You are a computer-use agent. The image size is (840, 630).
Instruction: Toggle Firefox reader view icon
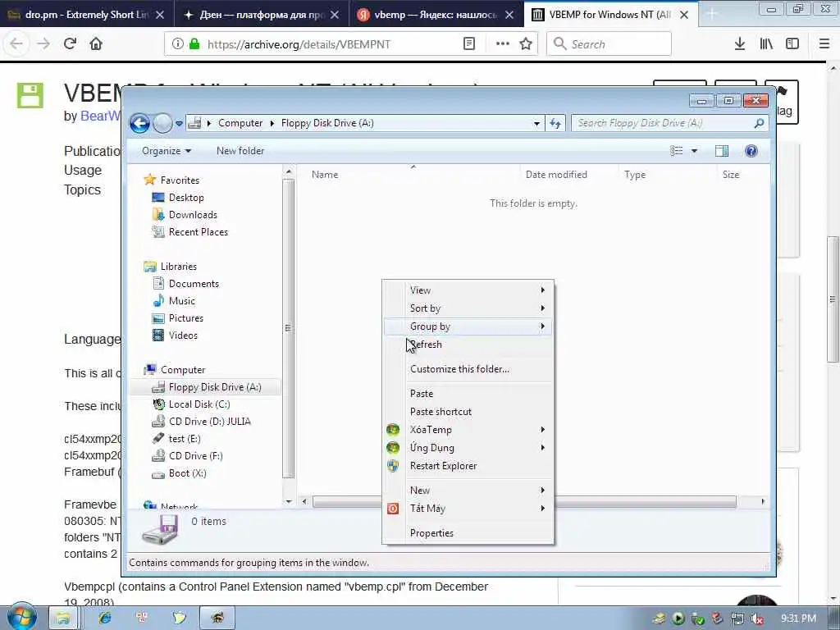coord(468,44)
